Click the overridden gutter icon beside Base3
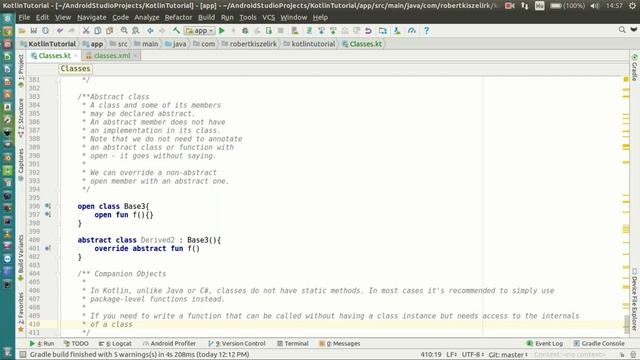Viewport: 640px width, 360px height. 48,206
